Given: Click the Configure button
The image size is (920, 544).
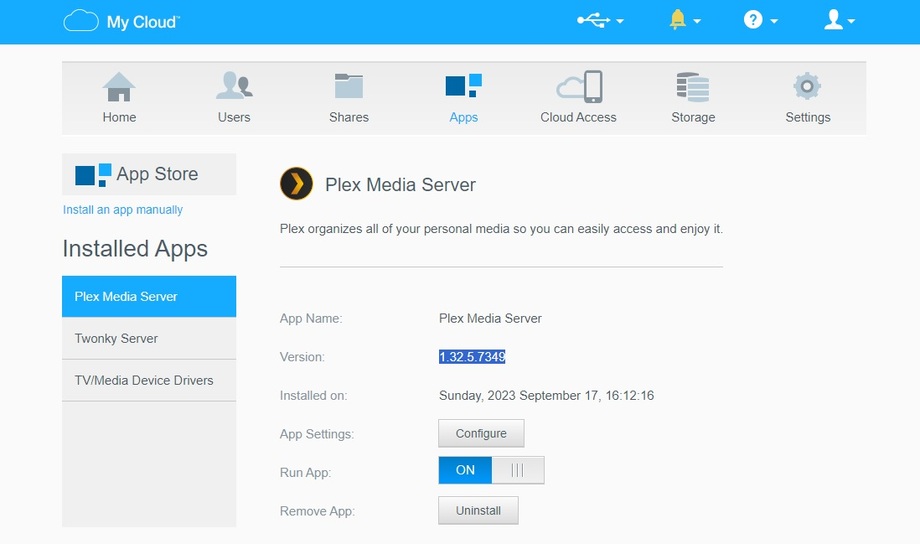Looking at the screenshot, I should click(481, 433).
